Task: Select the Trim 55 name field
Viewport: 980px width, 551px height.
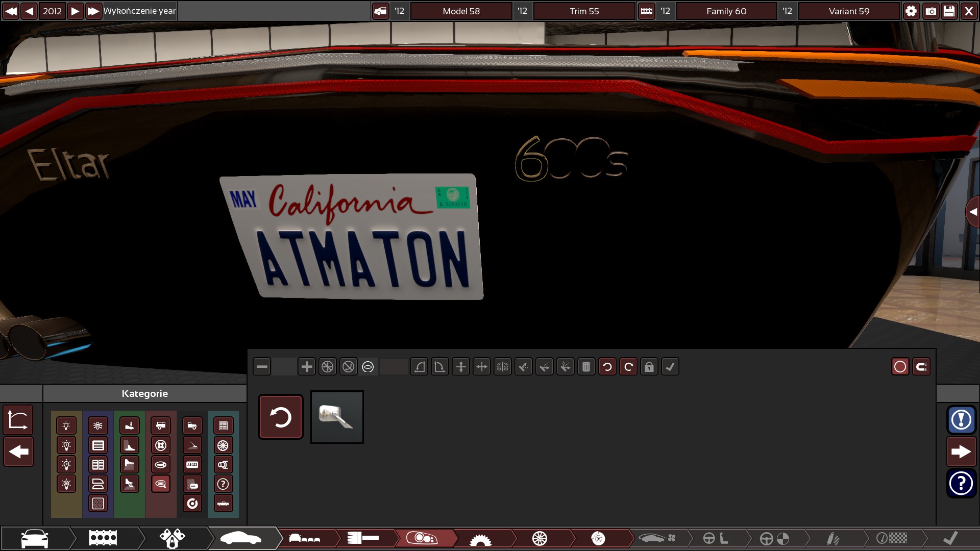Action: 584,11
